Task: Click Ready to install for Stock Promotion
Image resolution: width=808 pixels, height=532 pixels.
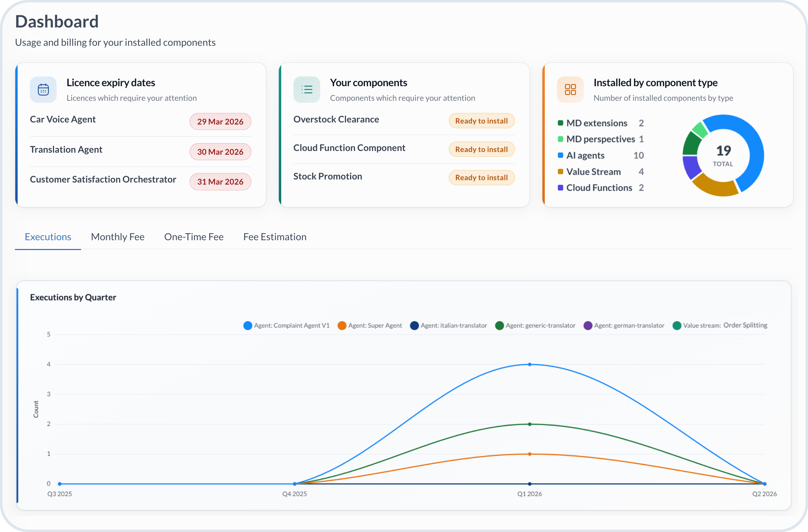Action: (x=481, y=177)
